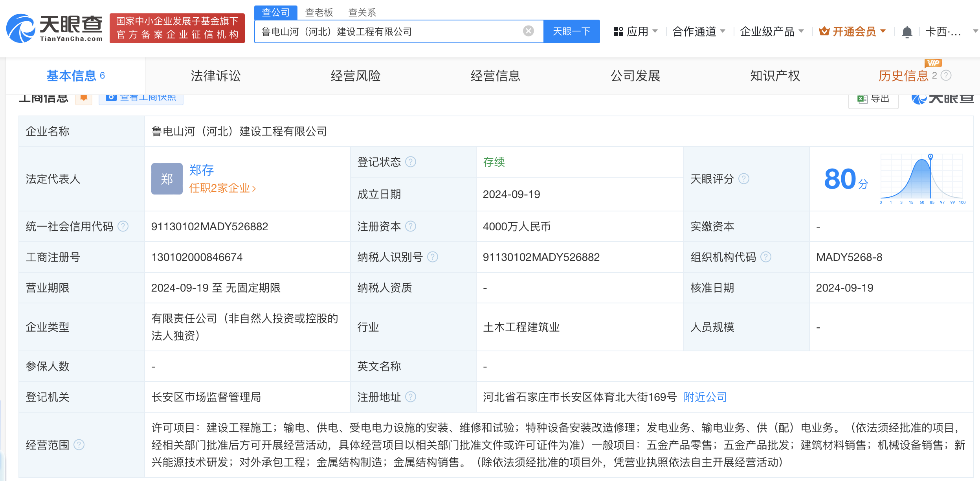Click the 天眼查 logo icon
980x481 pixels.
[19, 26]
